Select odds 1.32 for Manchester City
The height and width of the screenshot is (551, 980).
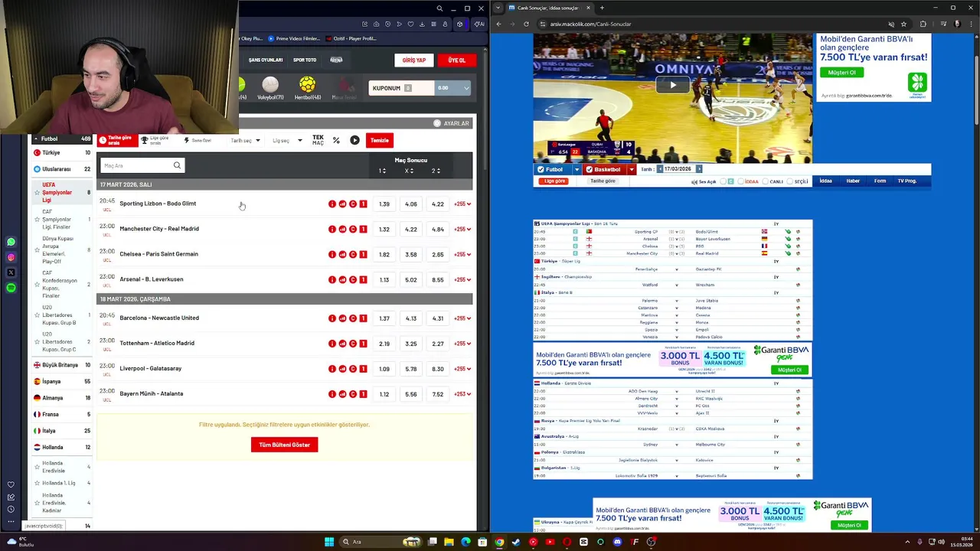click(384, 229)
